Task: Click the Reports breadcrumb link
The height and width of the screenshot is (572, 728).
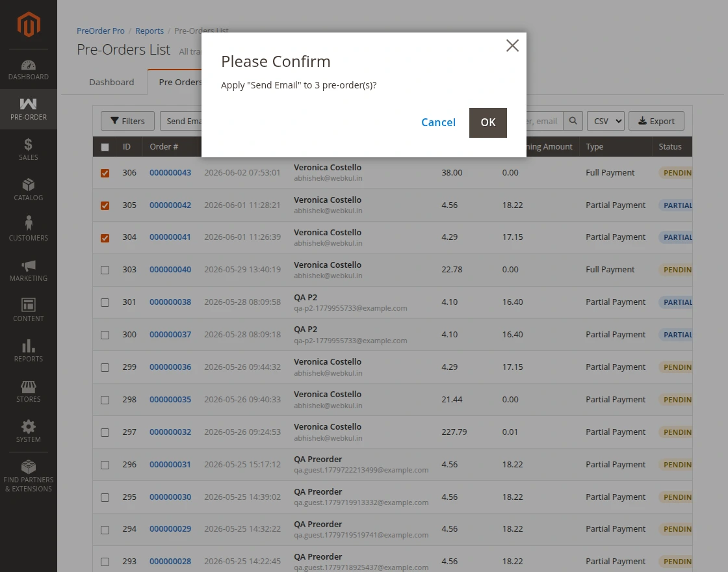Action: point(149,31)
